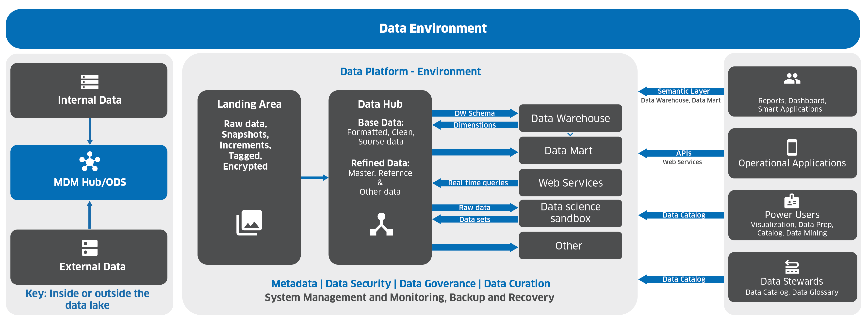868x322 pixels.
Task: Click the DW Schema arrow
Action: click(475, 113)
